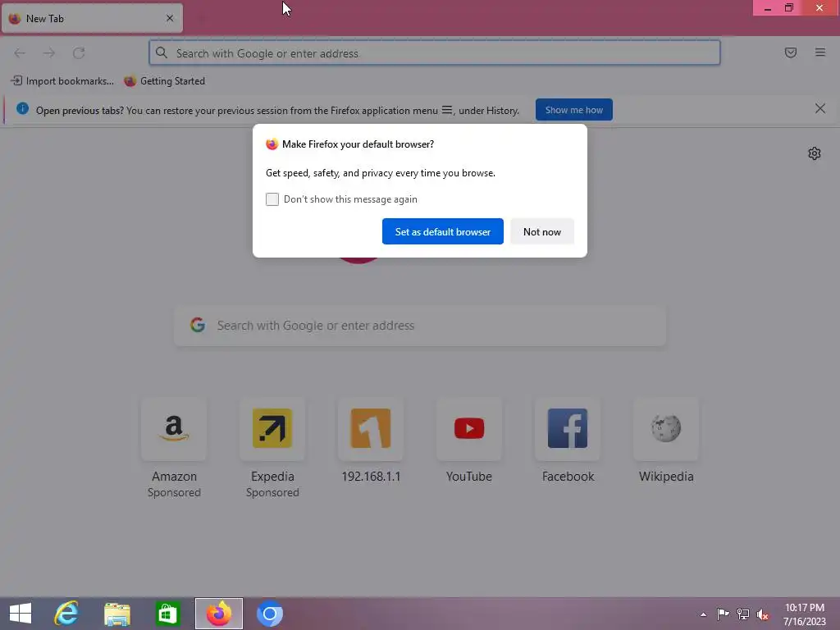This screenshot has width=840, height=630.
Task: Focus the address bar field
Action: 435,53
